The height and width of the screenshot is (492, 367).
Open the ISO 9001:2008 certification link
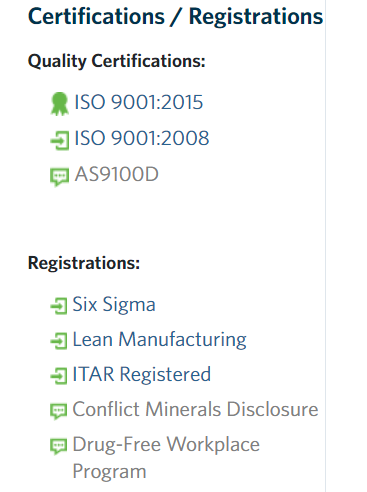[x=142, y=138]
